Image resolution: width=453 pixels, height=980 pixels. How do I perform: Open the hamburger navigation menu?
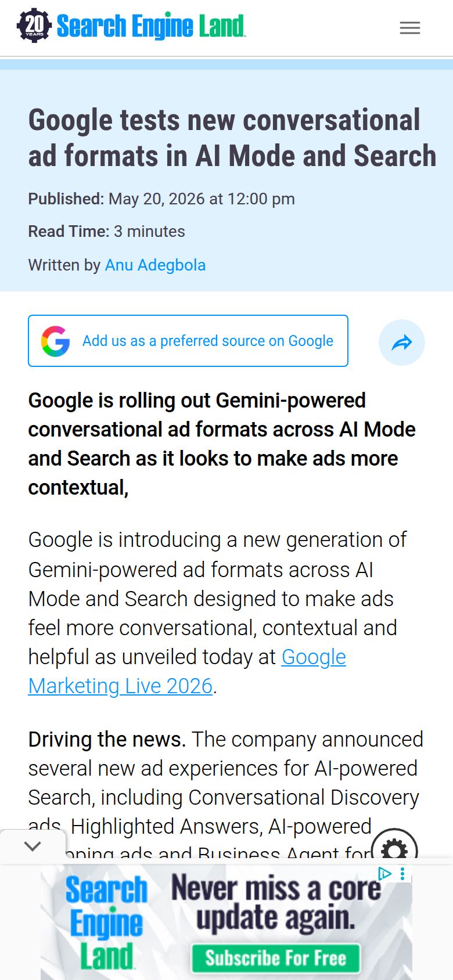[410, 27]
